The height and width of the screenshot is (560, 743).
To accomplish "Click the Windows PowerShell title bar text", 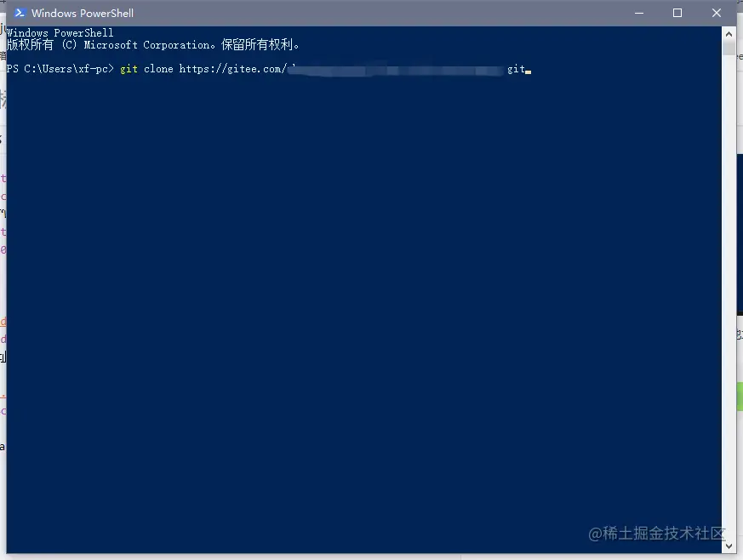I will (83, 14).
